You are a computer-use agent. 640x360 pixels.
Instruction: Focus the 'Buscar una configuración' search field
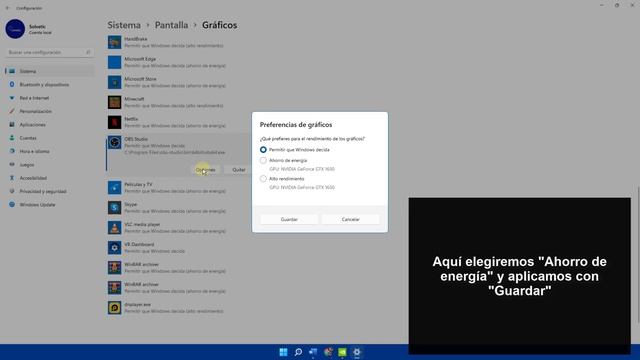[49, 52]
